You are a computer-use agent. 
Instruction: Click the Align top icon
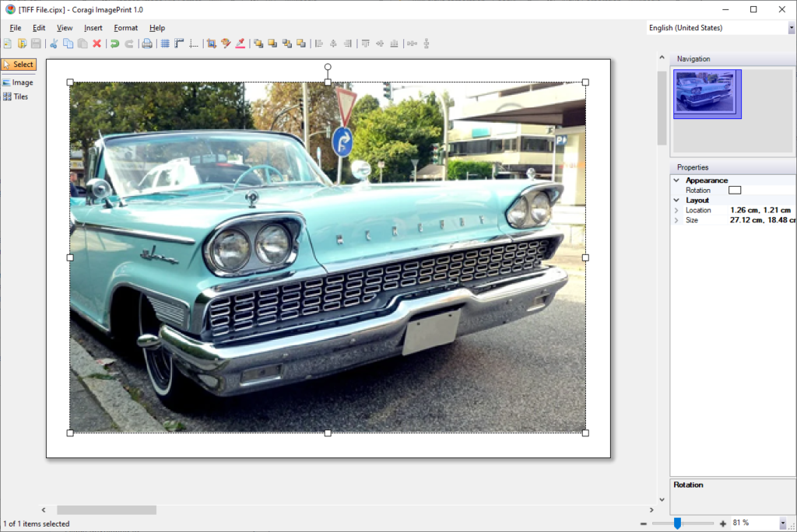point(366,44)
